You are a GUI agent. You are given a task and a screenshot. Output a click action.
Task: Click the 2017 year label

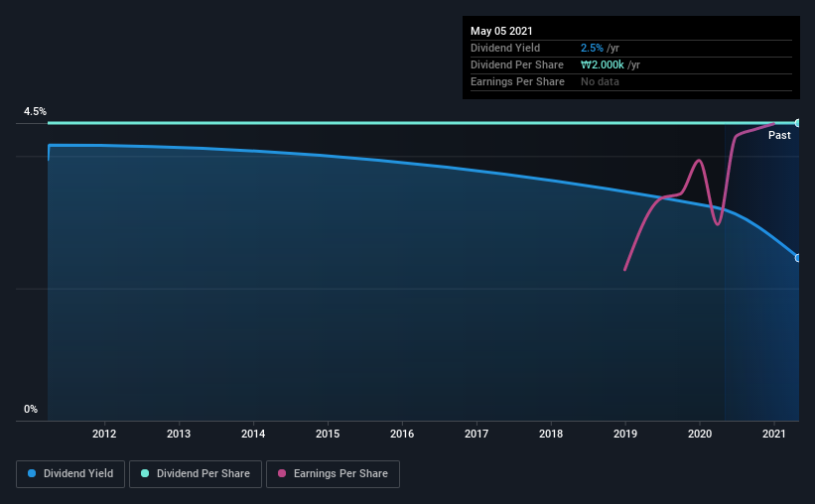tap(476, 434)
